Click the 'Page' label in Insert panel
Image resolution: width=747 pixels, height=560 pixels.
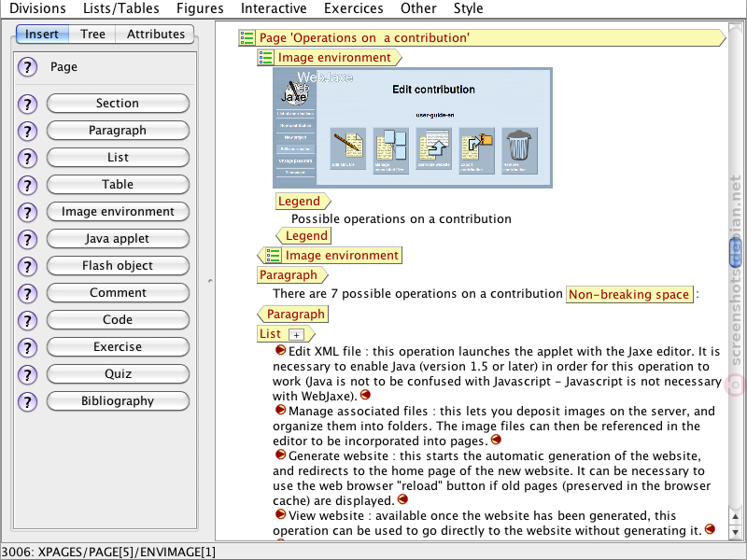coord(63,67)
